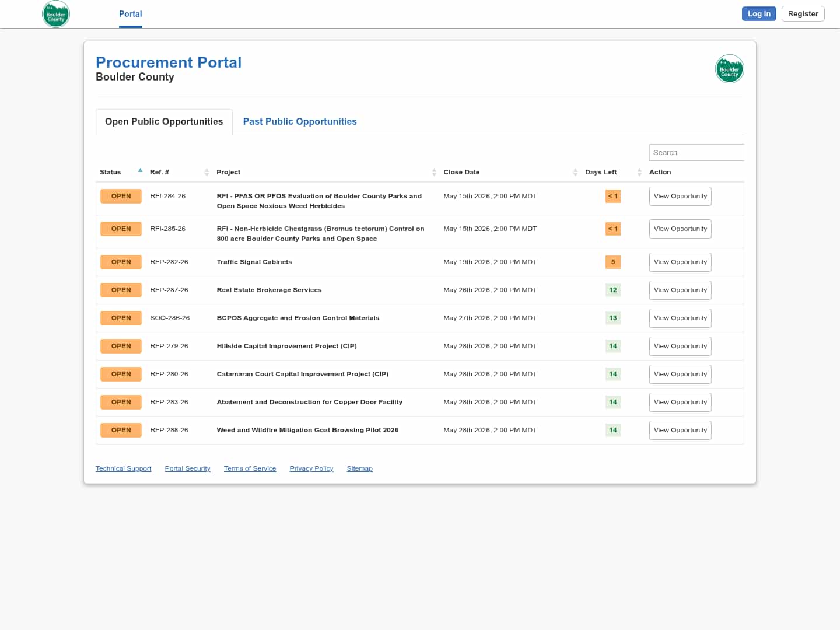This screenshot has height=630, width=840.
Task: View Opportunity for BCPOS Aggregate and Erosion Control
Action: point(680,318)
